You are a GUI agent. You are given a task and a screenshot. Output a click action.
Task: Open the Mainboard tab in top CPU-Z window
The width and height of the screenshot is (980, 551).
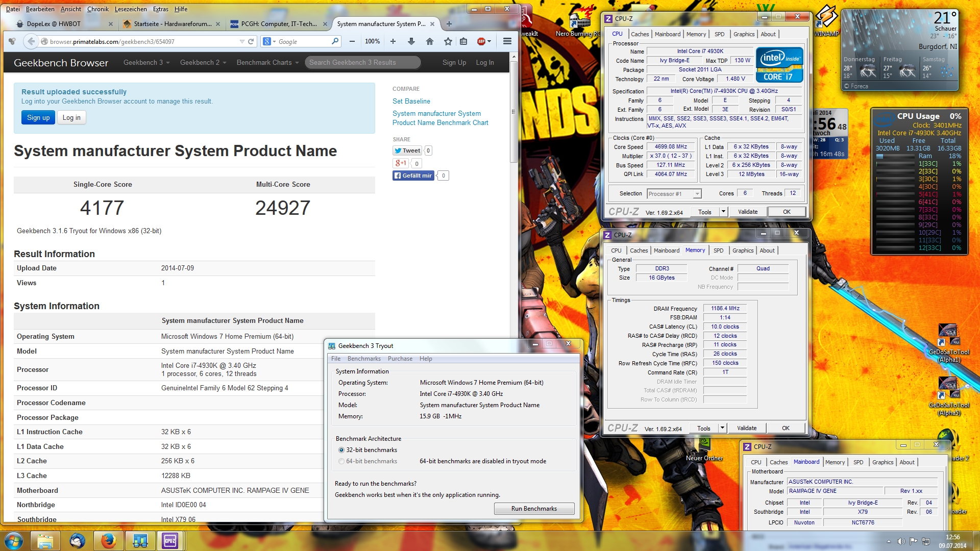(668, 34)
